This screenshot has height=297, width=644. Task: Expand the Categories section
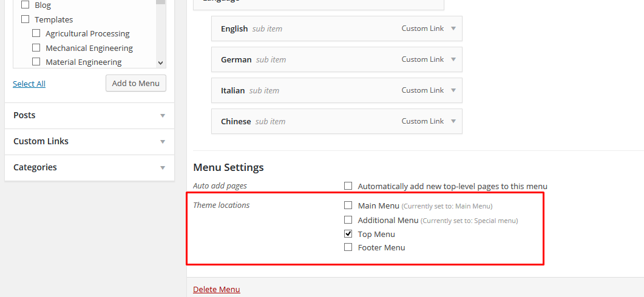pos(162,167)
